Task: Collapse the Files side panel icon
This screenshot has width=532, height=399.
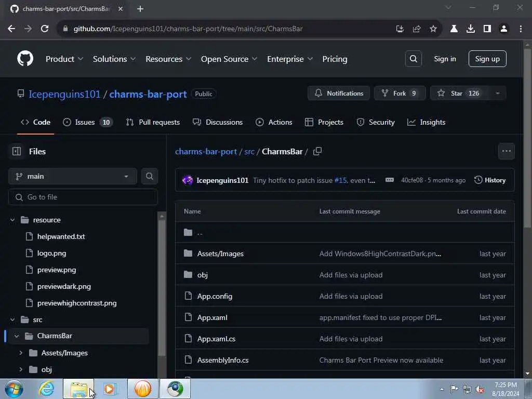Action: coord(17,151)
